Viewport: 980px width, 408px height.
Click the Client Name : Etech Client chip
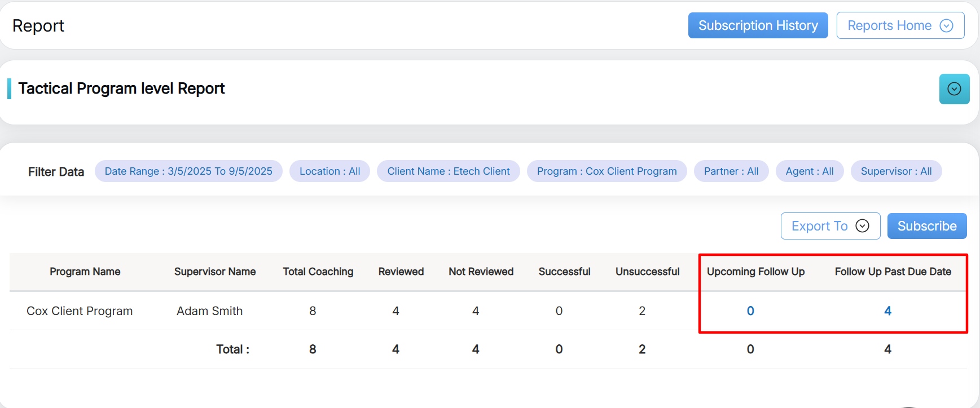pyautogui.click(x=448, y=171)
